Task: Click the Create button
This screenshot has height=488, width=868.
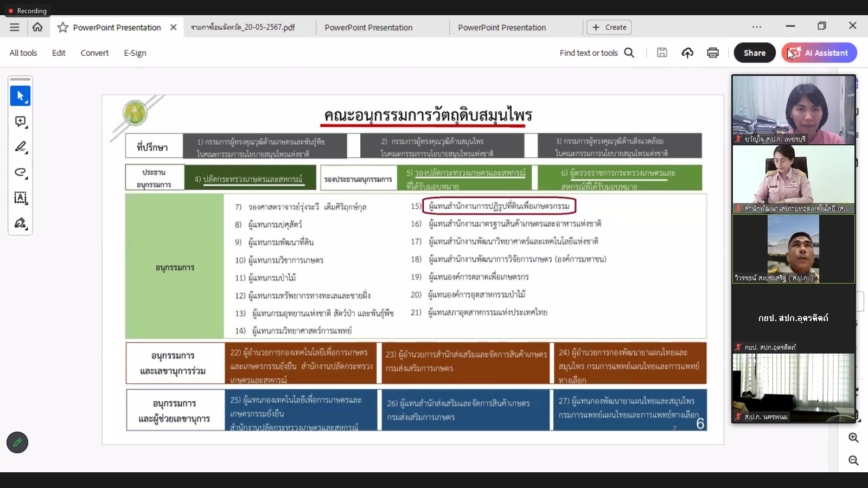Action: 609,27
